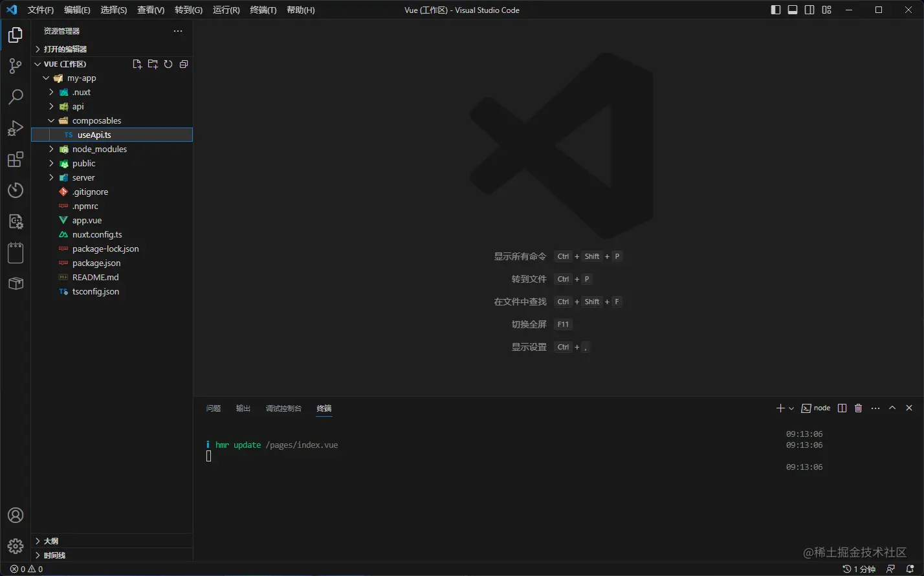Split the terminal
Image resolution: width=924 pixels, height=576 pixels.
tap(842, 408)
